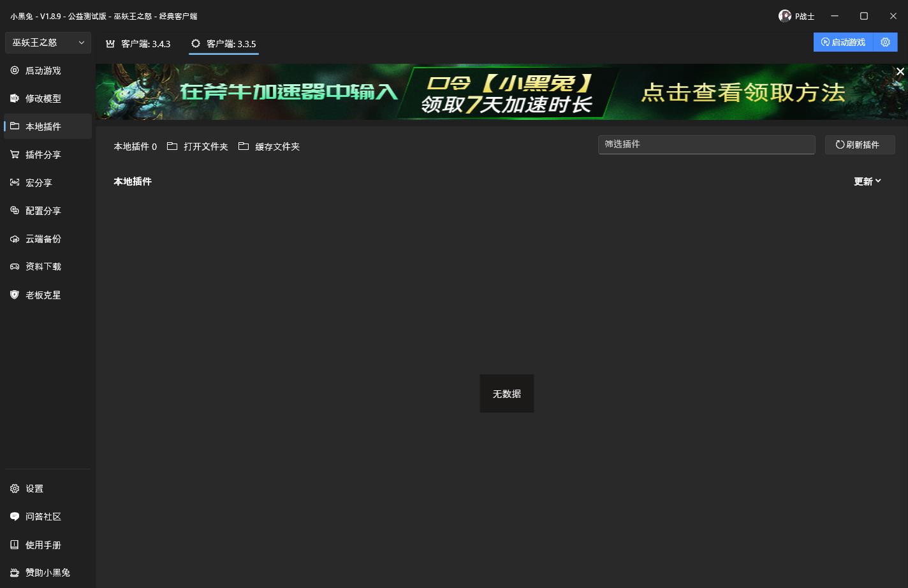Open the 云端备份 cloud icon

click(15, 239)
